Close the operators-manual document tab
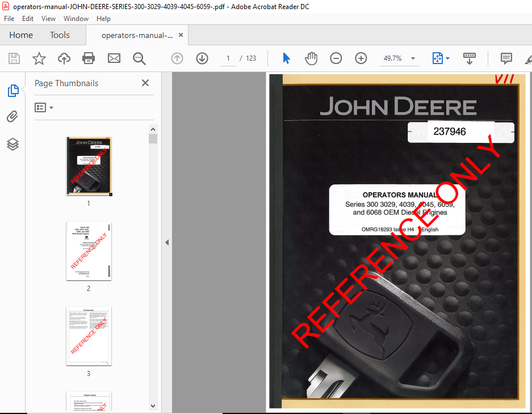 click(181, 35)
